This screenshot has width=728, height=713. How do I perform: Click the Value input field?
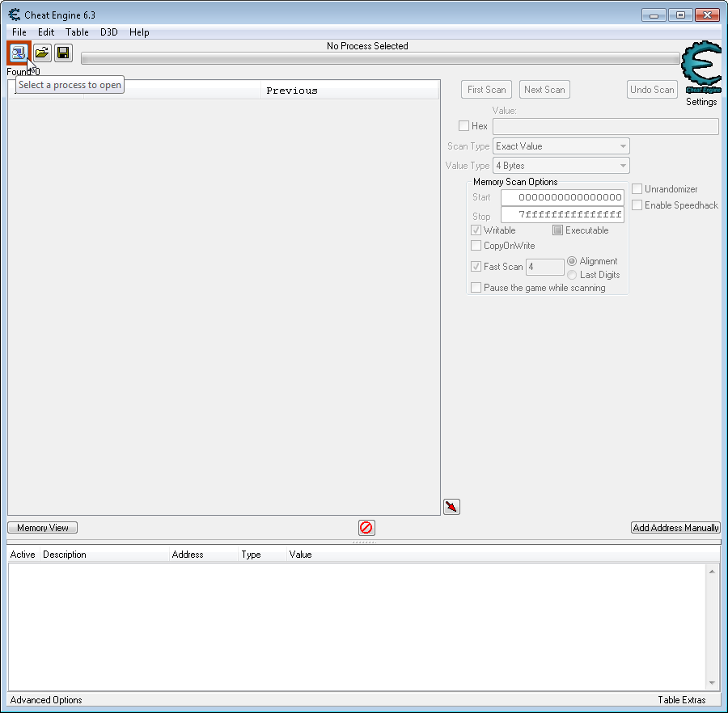(x=606, y=126)
